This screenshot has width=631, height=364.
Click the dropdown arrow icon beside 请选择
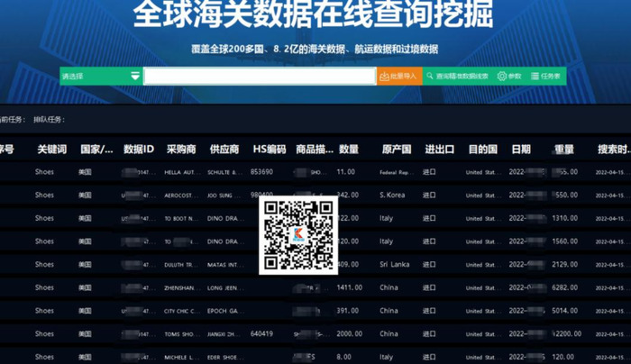coord(135,76)
